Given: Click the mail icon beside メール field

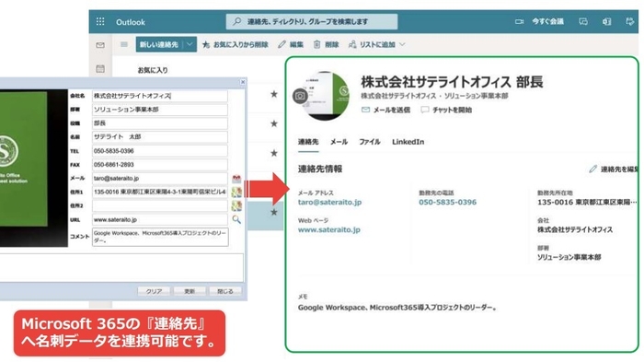Looking at the screenshot, I should 236,179.
